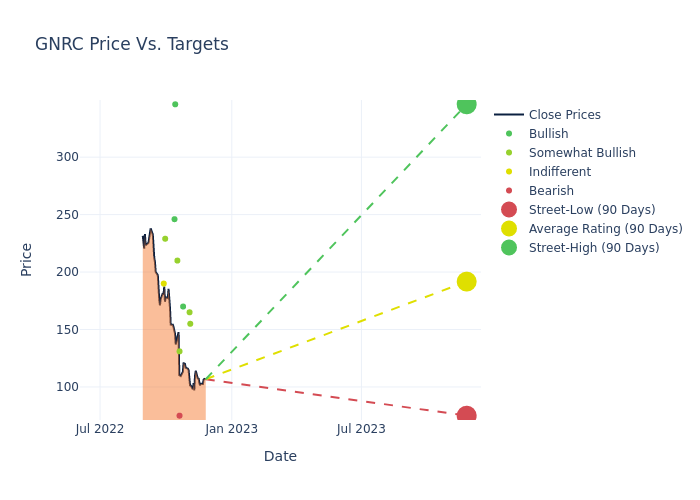Click the bearish red dot near 75
700x500 pixels.
pos(179,416)
